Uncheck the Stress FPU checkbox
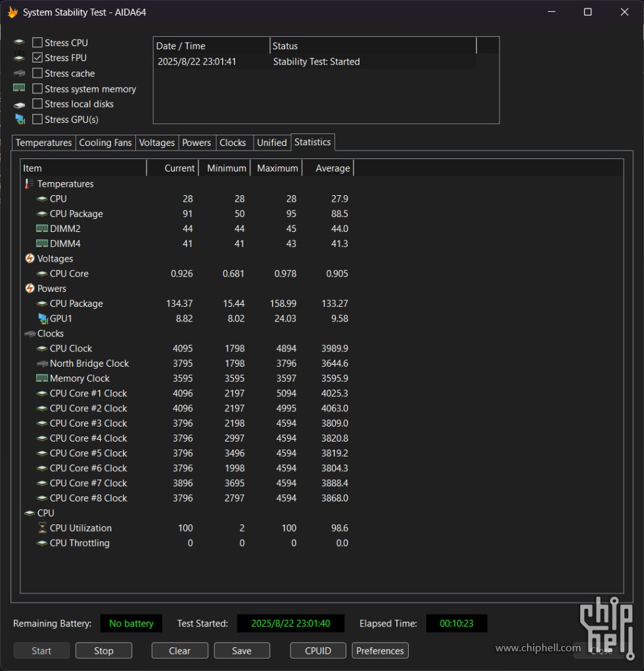The image size is (644, 671). click(37, 57)
